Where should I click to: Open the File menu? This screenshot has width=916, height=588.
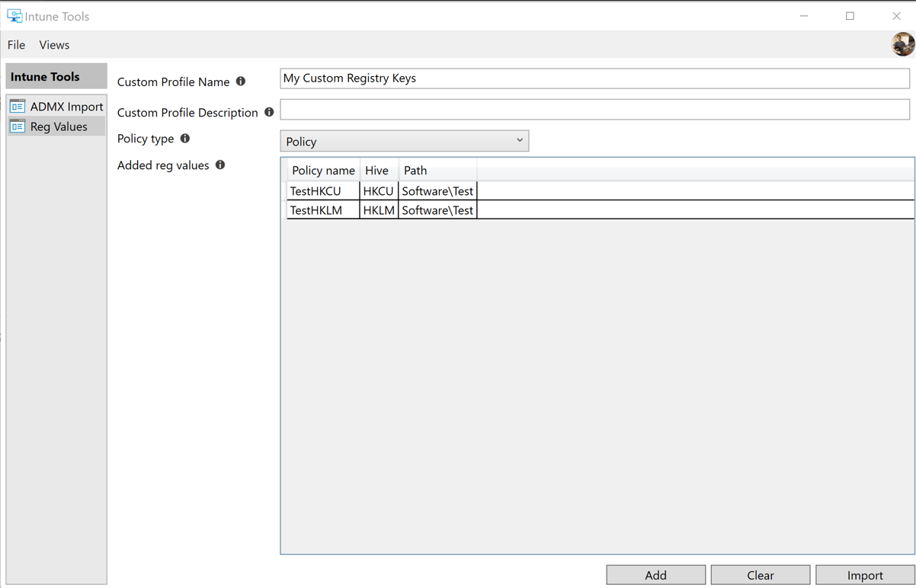click(16, 45)
